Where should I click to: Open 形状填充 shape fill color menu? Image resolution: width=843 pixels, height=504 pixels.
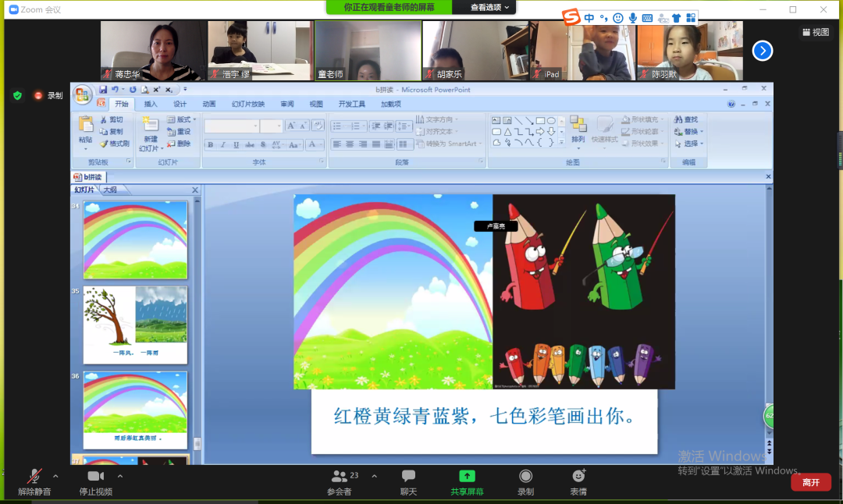coord(643,119)
